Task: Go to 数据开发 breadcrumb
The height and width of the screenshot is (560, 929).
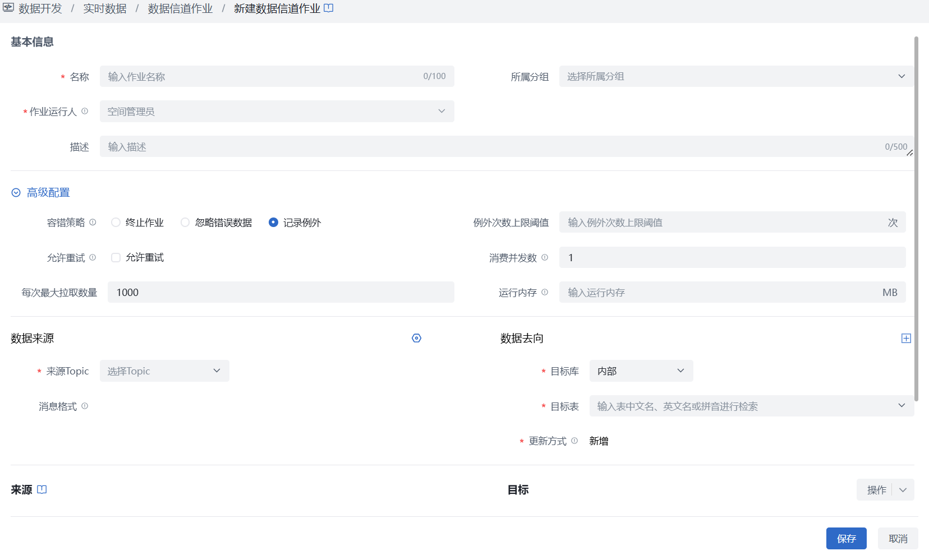Action: coord(40,8)
